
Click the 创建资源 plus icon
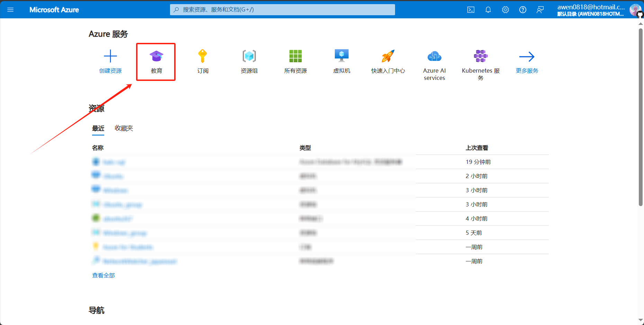[x=110, y=56]
